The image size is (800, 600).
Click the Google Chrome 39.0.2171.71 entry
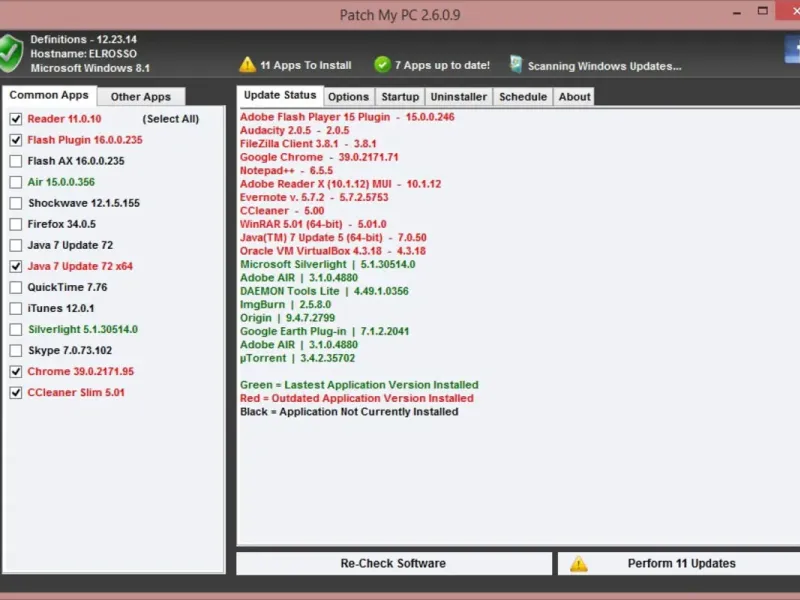tap(319, 157)
